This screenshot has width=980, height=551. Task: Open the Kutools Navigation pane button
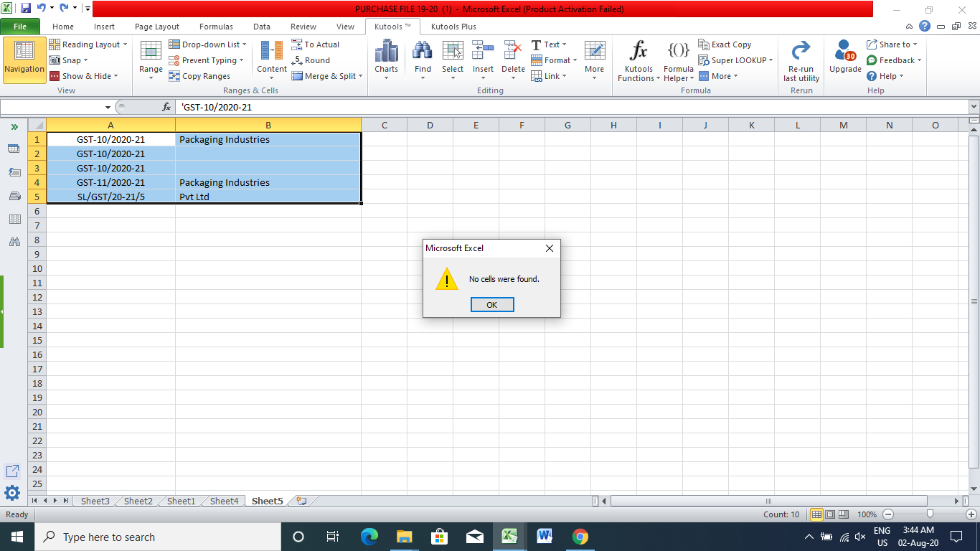point(24,60)
